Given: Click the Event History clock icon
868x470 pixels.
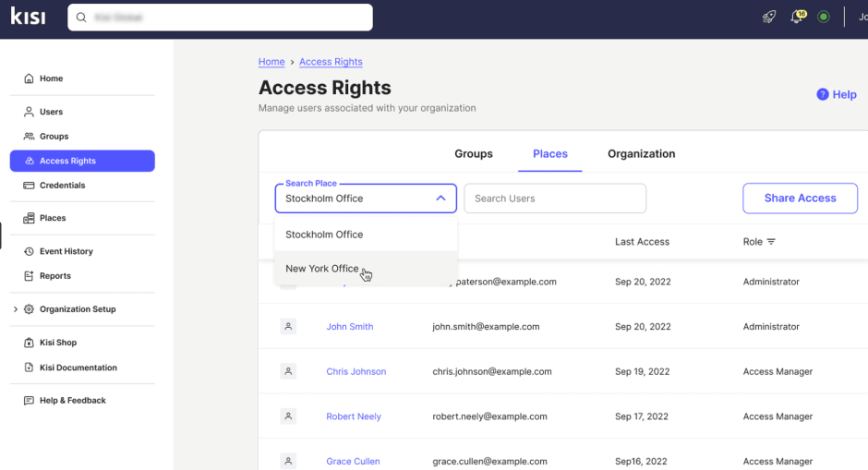Looking at the screenshot, I should (29, 251).
